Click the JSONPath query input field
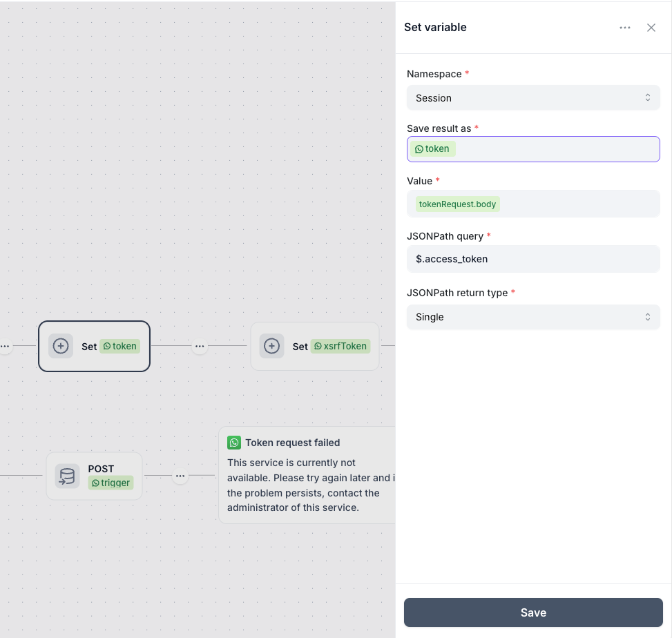The width and height of the screenshot is (672, 638). click(x=533, y=259)
